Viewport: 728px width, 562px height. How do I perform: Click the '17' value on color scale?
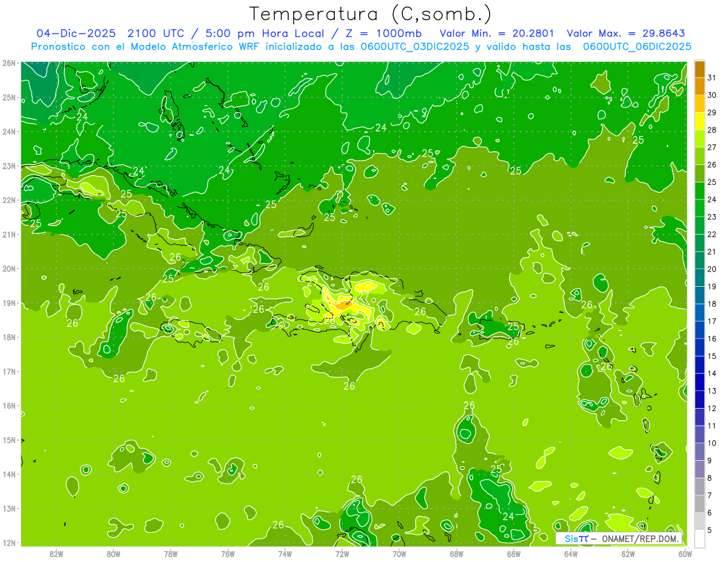click(712, 321)
